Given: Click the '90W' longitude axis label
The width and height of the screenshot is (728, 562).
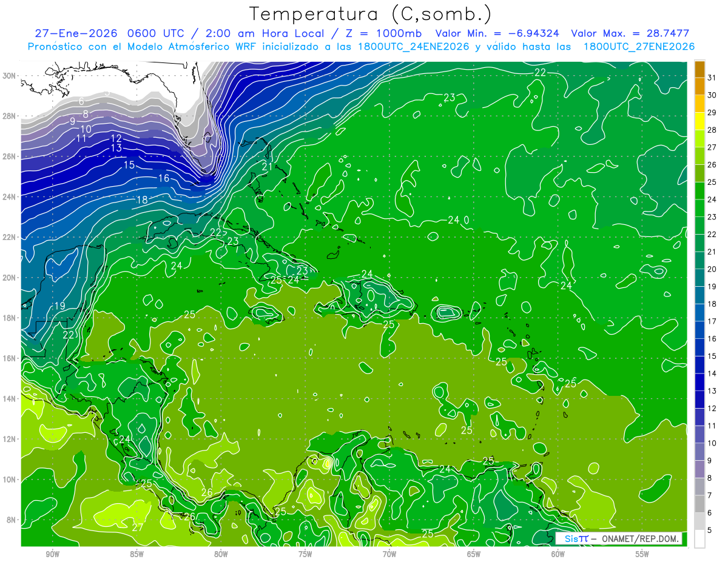Looking at the screenshot, I should pyautogui.click(x=53, y=555).
